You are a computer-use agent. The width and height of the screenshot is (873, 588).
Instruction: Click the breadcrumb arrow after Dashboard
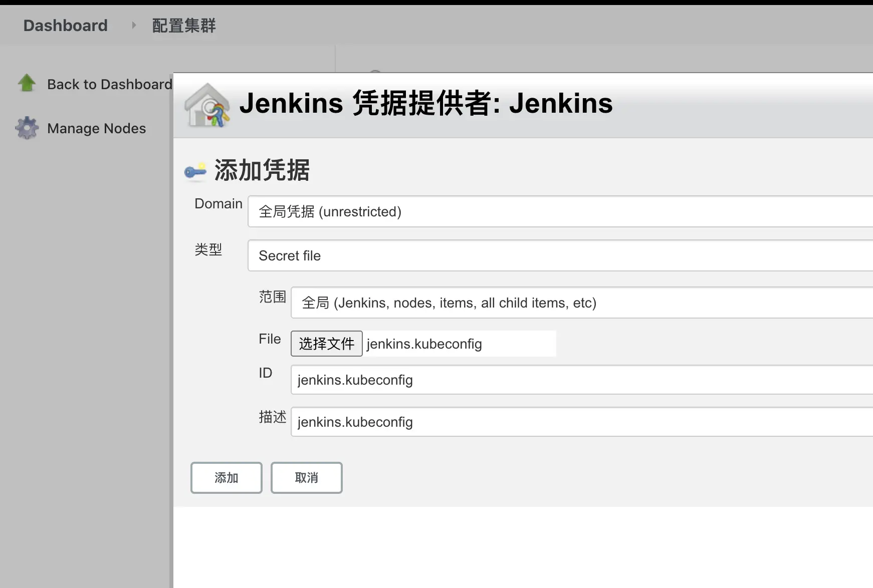(133, 25)
